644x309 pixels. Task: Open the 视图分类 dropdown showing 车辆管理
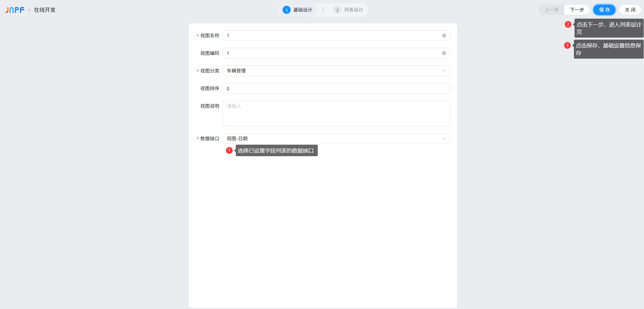tap(336, 71)
